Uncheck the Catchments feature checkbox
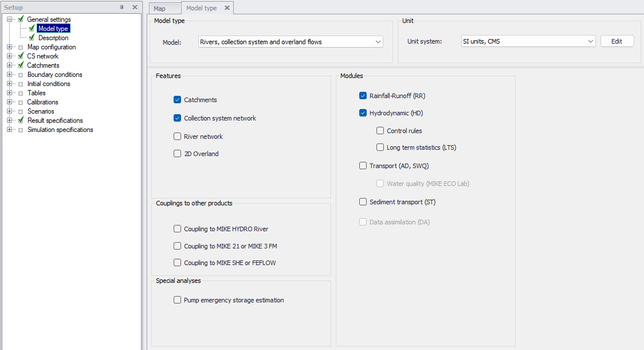The width and height of the screenshot is (644, 350). click(x=178, y=99)
